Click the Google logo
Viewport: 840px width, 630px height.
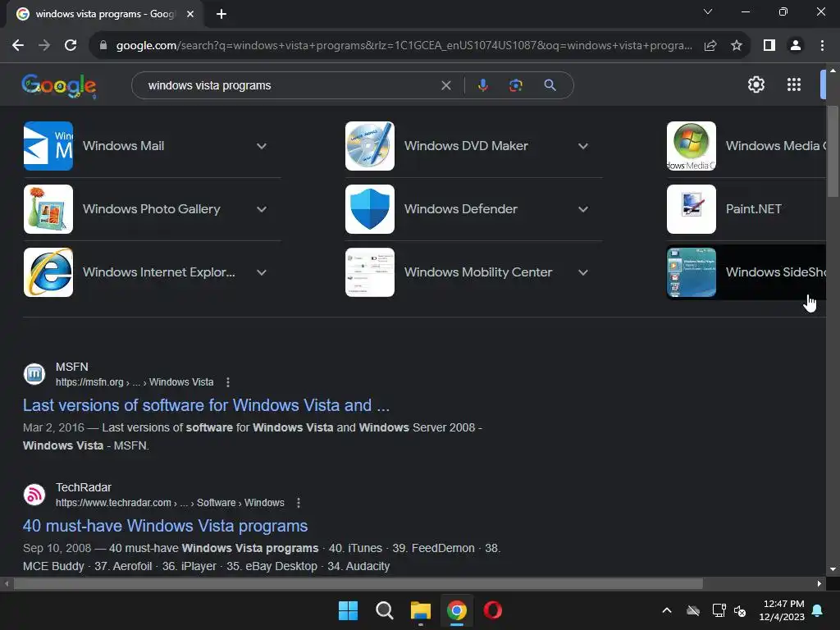pyautogui.click(x=59, y=85)
